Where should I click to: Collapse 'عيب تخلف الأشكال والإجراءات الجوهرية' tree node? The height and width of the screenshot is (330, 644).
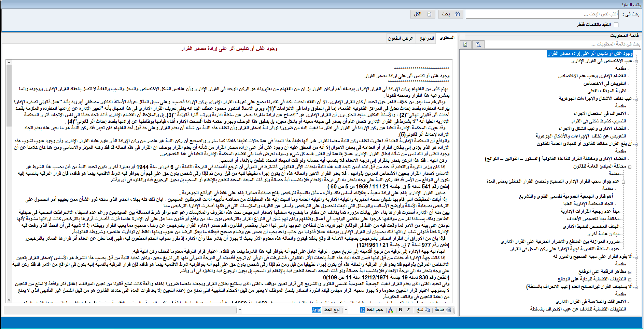636,99
